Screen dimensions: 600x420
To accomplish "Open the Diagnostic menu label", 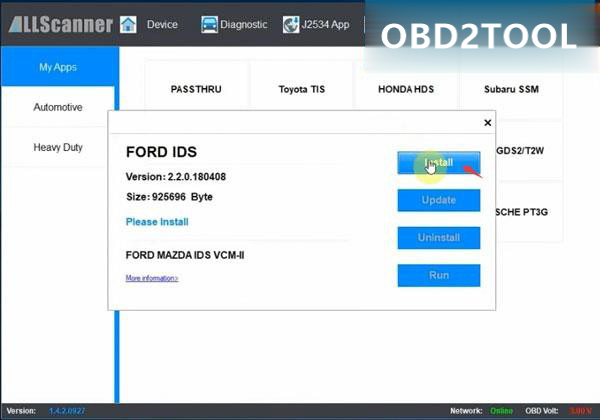I will click(244, 24).
